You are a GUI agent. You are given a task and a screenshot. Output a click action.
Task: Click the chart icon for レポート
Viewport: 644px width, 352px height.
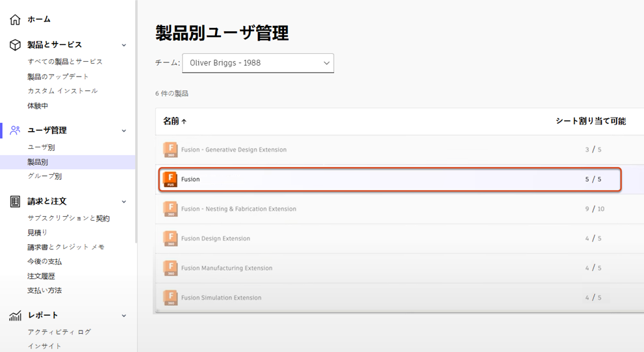point(15,316)
